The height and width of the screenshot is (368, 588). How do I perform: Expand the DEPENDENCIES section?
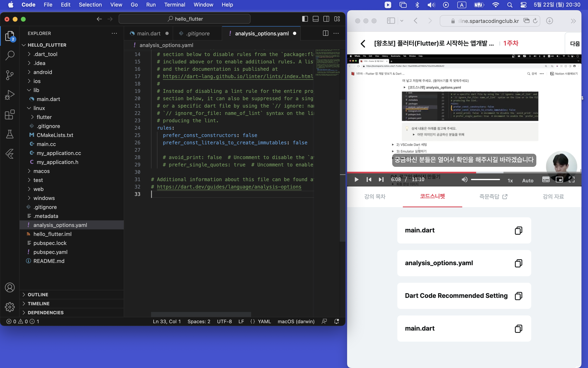[46, 313]
